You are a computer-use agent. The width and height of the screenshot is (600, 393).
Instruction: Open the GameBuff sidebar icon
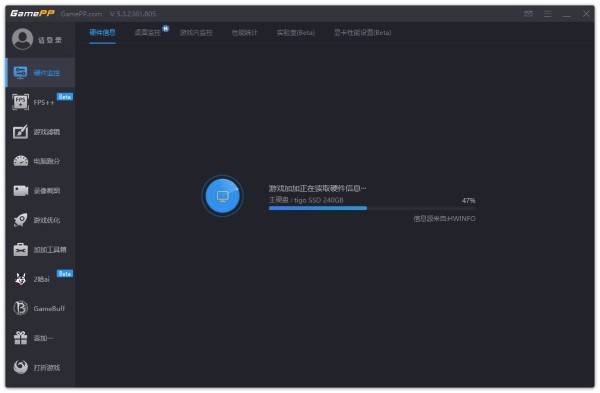[21, 308]
